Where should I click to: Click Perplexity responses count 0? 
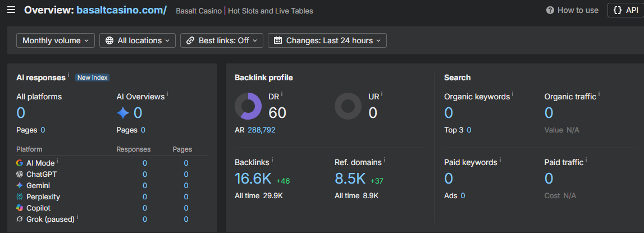(145, 197)
